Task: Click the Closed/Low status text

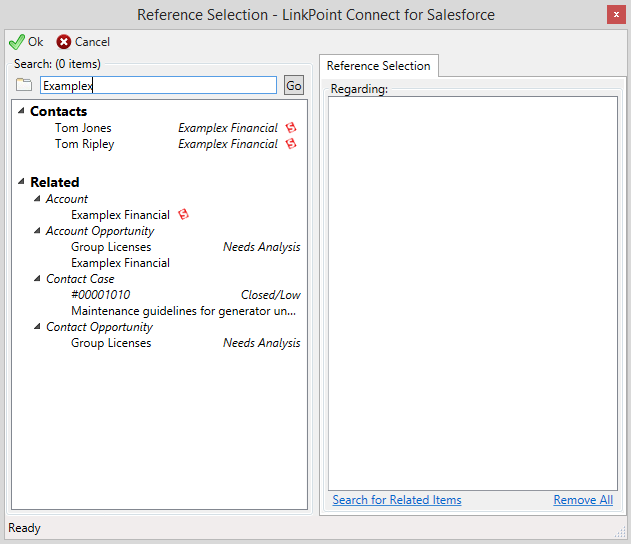Action: tap(270, 295)
